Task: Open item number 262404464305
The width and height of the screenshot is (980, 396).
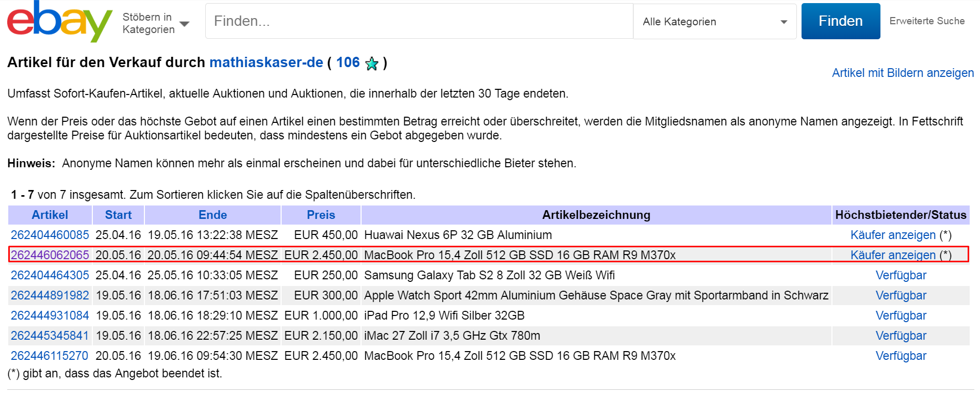Action: pyautogui.click(x=50, y=275)
